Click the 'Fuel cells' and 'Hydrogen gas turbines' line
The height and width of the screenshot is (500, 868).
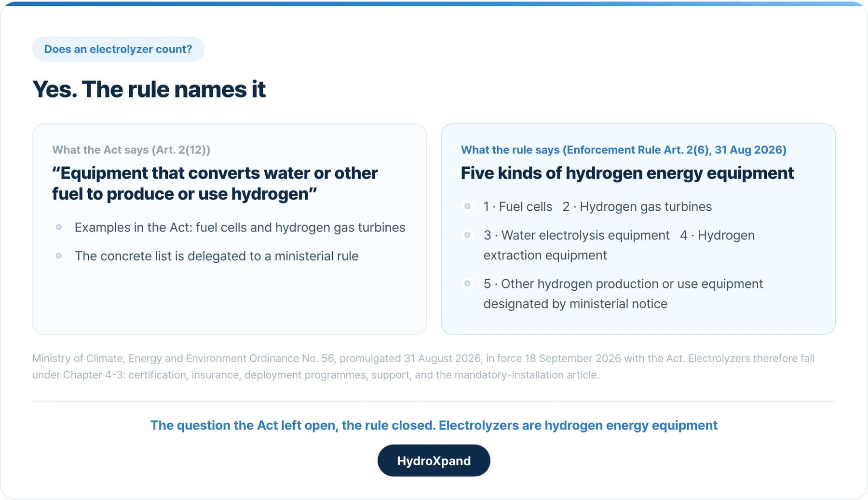tap(597, 206)
